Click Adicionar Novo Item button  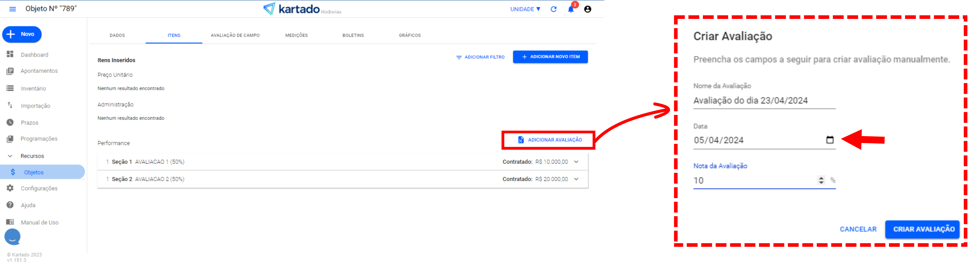pos(550,57)
